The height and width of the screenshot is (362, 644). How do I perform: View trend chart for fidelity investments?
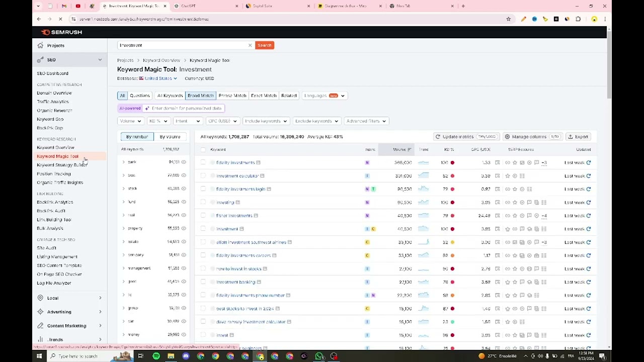[424, 162]
